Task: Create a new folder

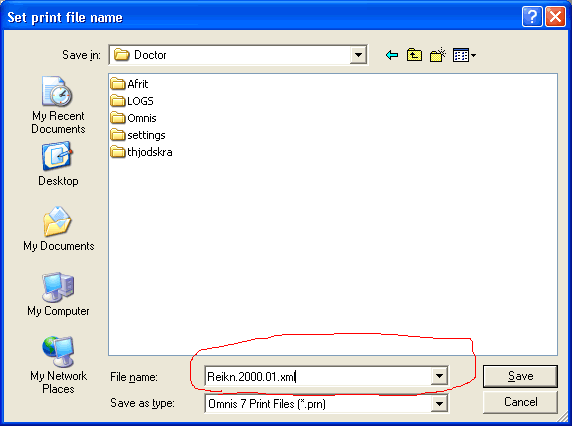Action: tap(438, 55)
